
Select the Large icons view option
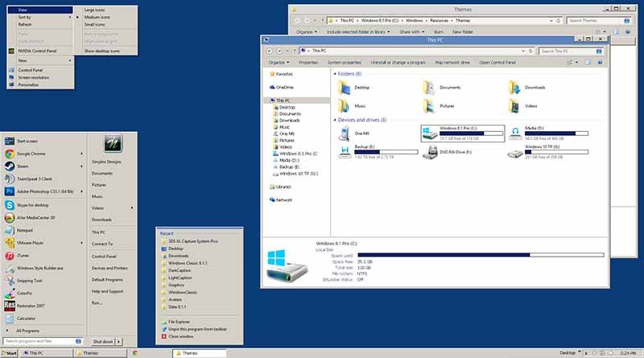[x=97, y=10]
